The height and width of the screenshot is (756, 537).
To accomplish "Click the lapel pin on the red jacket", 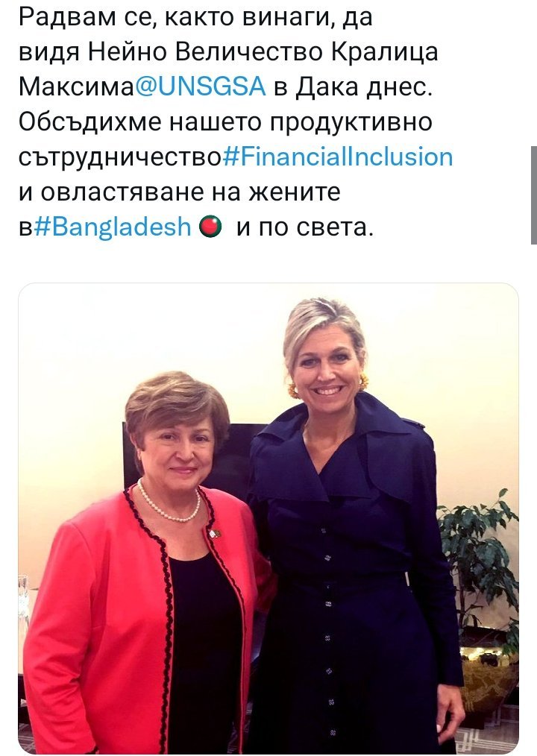I will point(214,533).
